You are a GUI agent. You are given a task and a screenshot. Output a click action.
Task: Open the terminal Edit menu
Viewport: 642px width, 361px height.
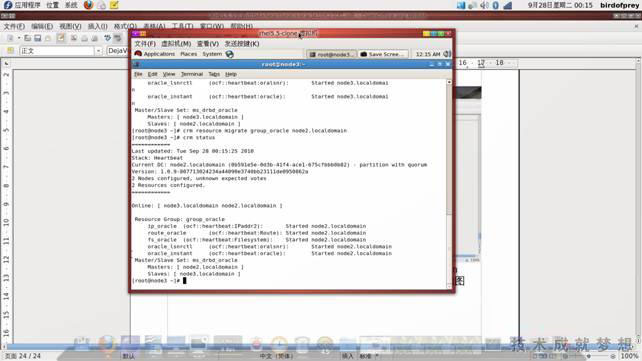153,74
